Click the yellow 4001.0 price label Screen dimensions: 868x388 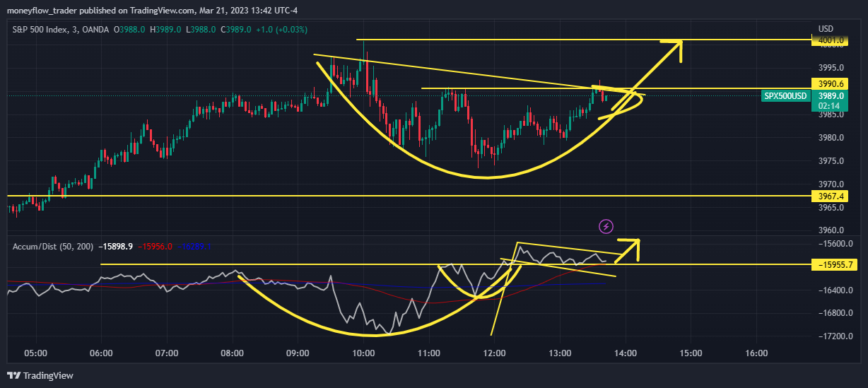(x=830, y=41)
